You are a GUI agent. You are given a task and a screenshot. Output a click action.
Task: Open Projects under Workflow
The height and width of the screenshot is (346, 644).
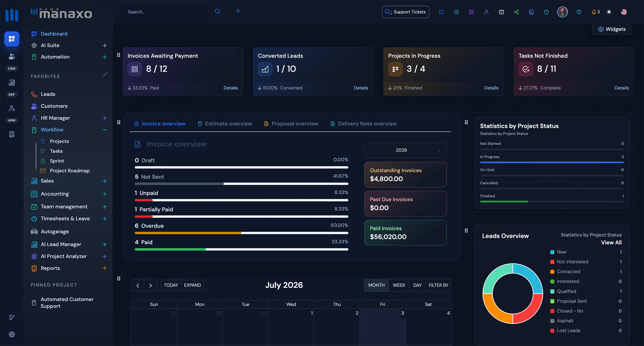[59, 141]
